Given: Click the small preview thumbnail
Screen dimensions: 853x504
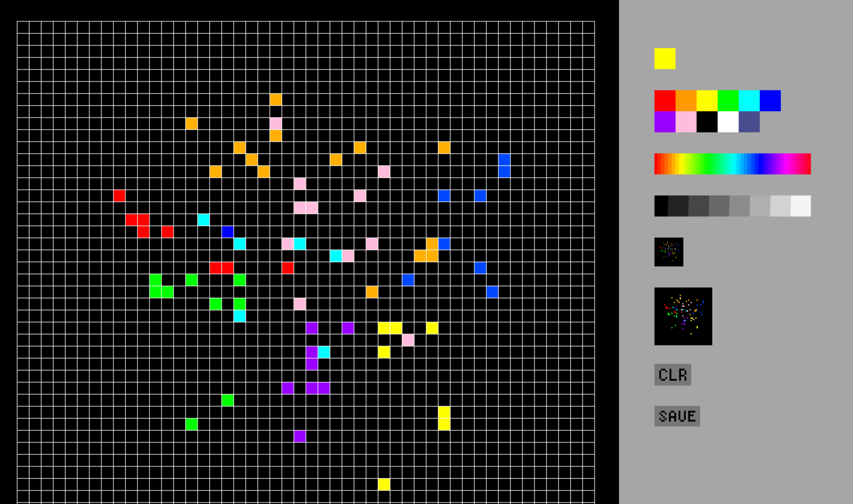Looking at the screenshot, I should click(669, 252).
